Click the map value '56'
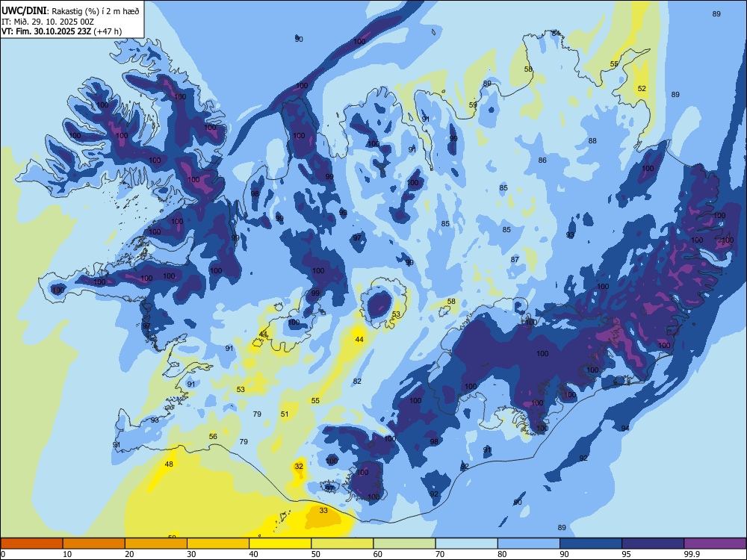Screen dimensions: 747x560 [x=213, y=436]
